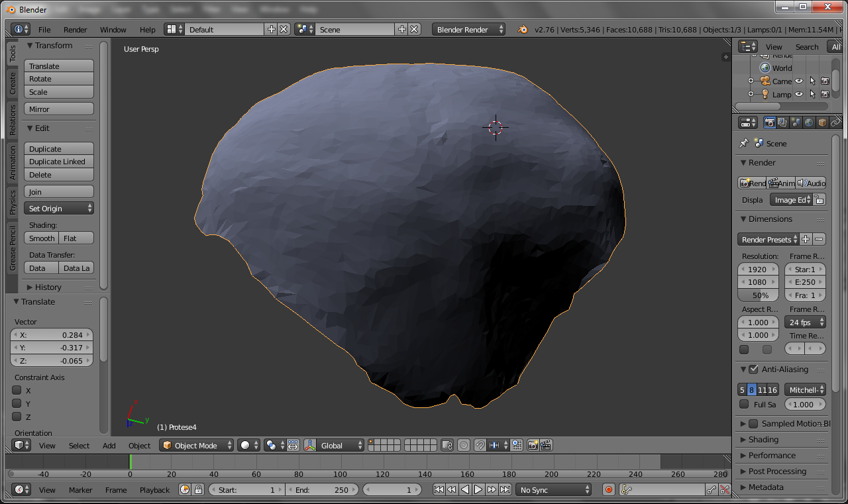848x504 pixels.
Task: Open the Object Mode dropdown
Action: (197, 446)
